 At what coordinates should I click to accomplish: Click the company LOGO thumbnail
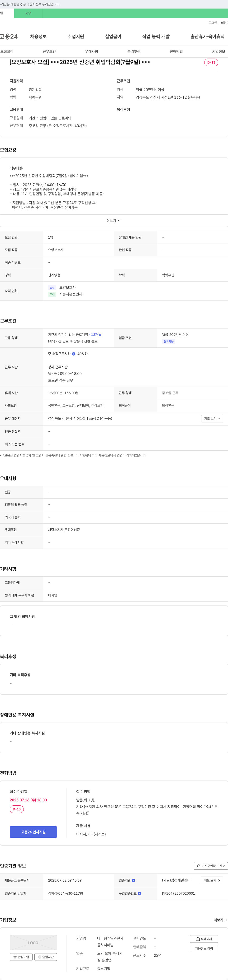coord(33,943)
